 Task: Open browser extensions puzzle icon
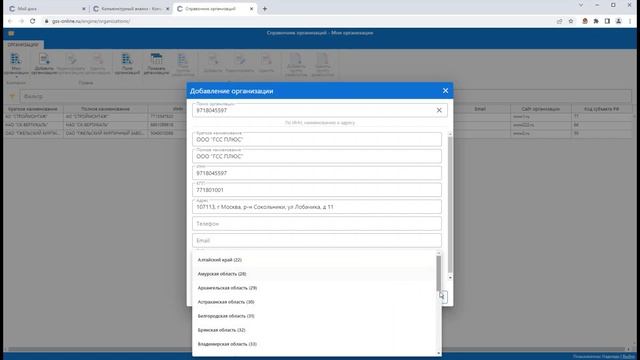[x=596, y=21]
